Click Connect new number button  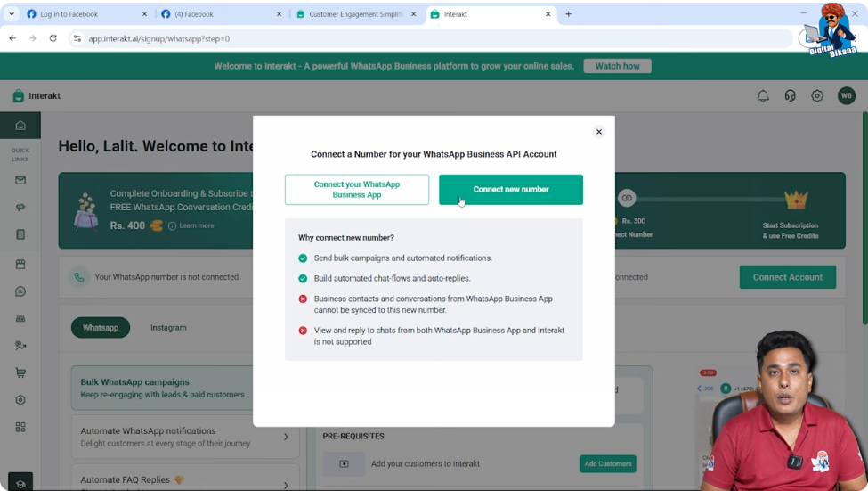(x=510, y=190)
